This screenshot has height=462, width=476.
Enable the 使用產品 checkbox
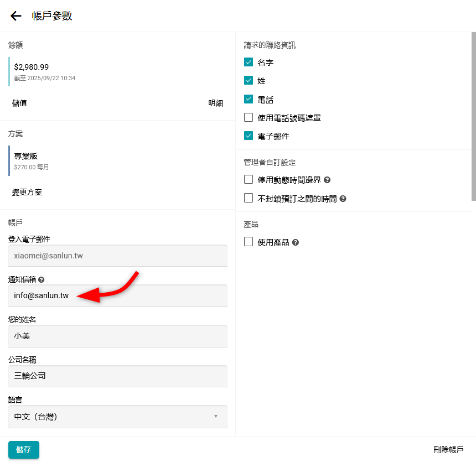coord(249,242)
